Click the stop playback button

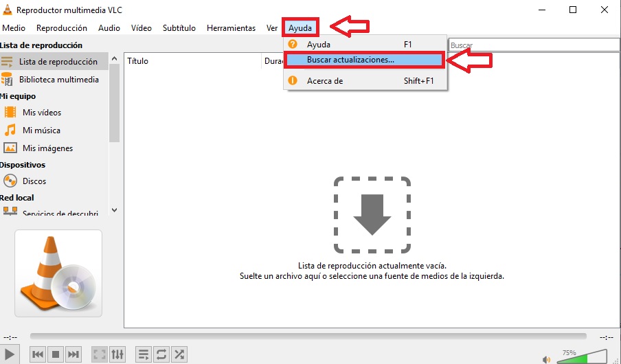tap(56, 354)
